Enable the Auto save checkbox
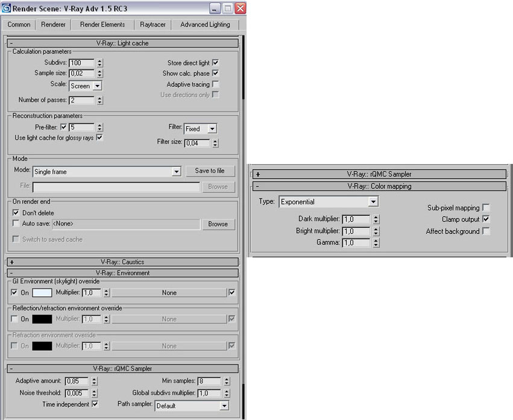 click(16, 223)
